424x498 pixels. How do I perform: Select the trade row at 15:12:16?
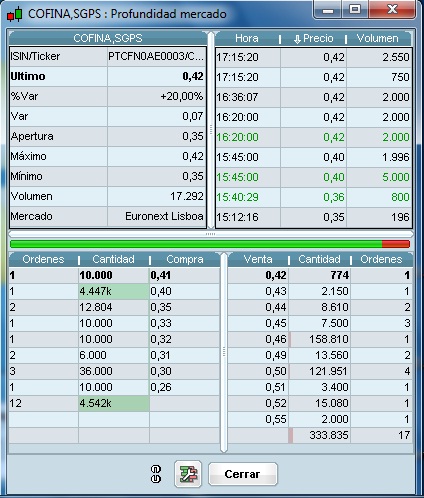click(x=313, y=217)
